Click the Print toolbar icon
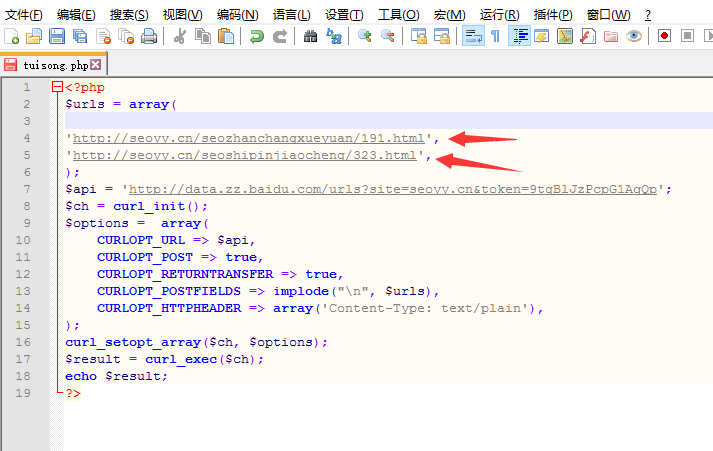 pyautogui.click(x=149, y=37)
